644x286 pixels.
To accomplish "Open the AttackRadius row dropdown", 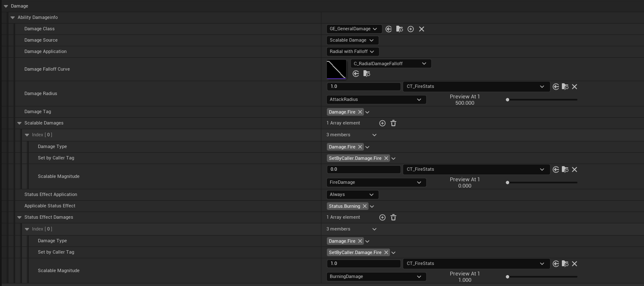I will (377, 100).
